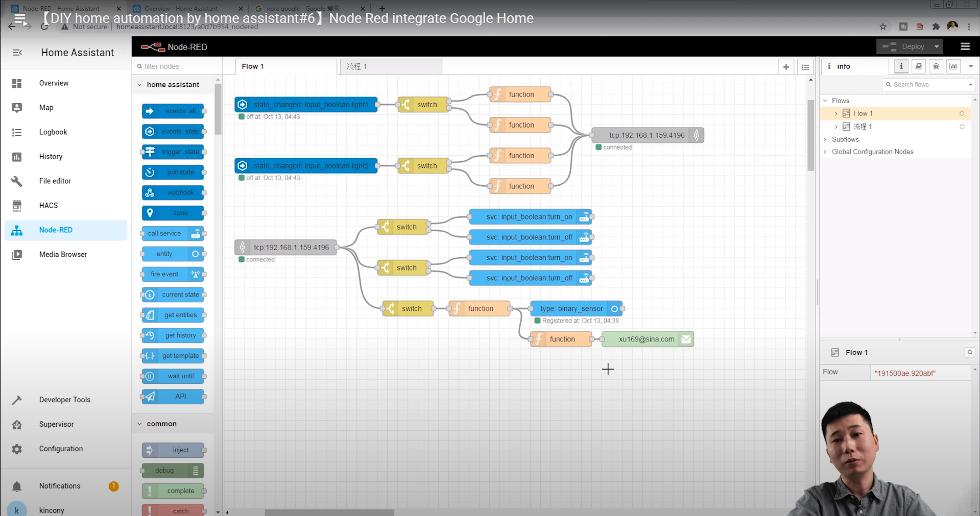
Task: Collapse the Home Assistant sidebar menu icon
Action: click(17, 53)
